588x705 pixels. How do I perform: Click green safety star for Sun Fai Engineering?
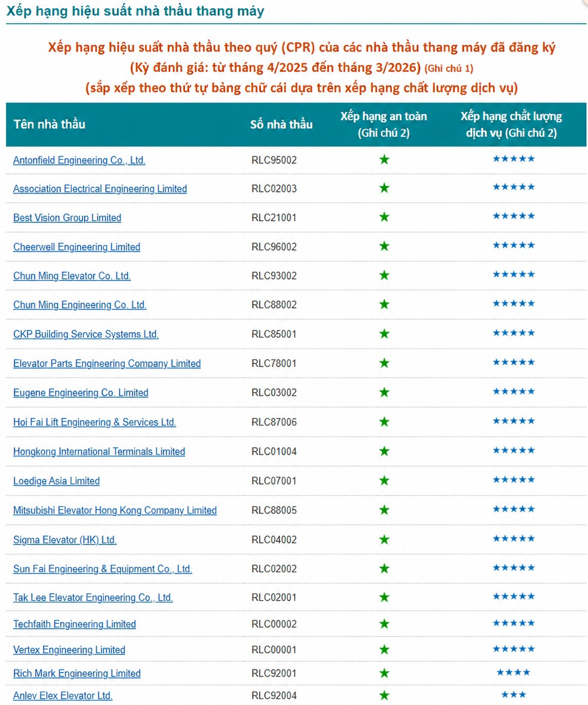click(x=384, y=568)
